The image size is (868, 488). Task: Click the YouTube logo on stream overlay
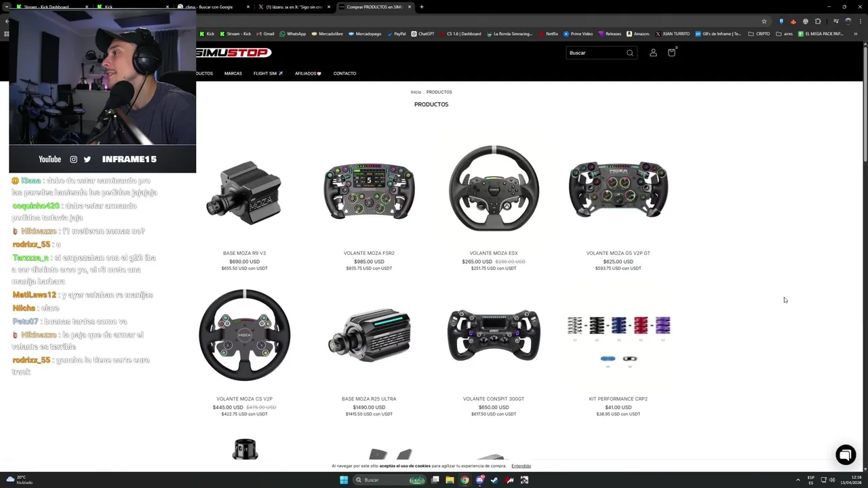coord(50,159)
